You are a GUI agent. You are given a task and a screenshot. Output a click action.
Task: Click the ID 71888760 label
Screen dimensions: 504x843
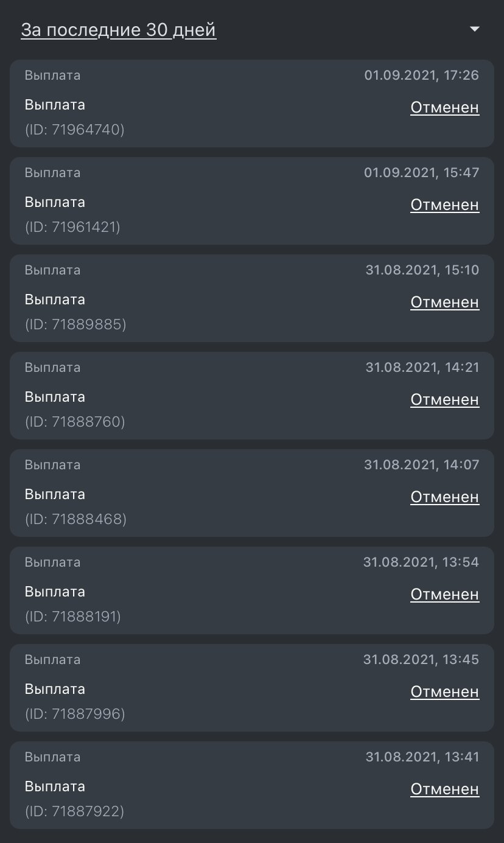click(75, 422)
